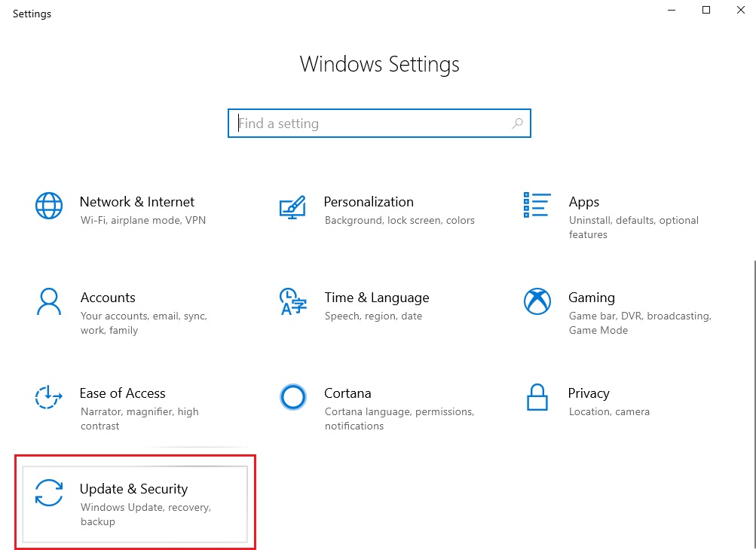
Task: Go to Privacy settings text
Action: pyautogui.click(x=589, y=393)
